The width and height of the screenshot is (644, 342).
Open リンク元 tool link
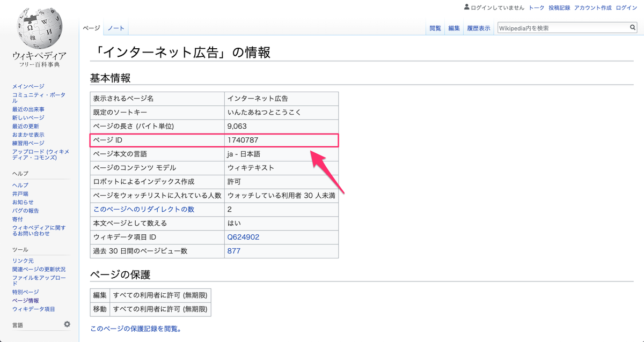(23, 261)
